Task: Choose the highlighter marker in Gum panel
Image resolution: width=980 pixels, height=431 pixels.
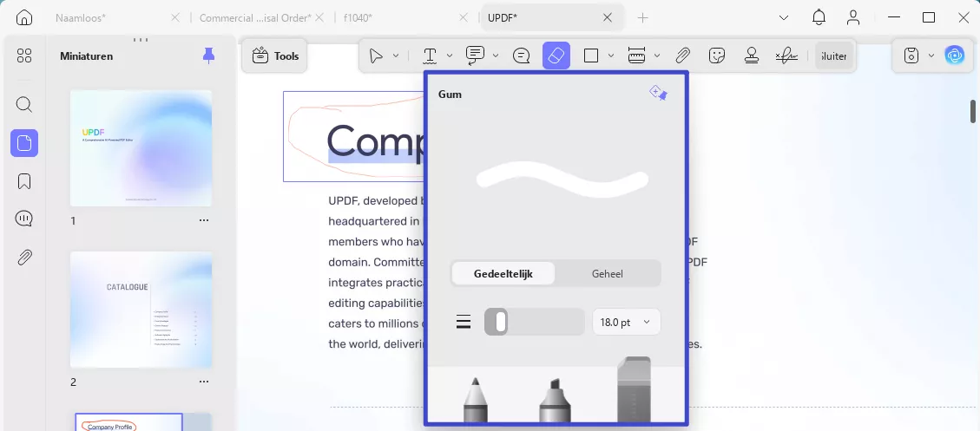Action: tap(555, 400)
